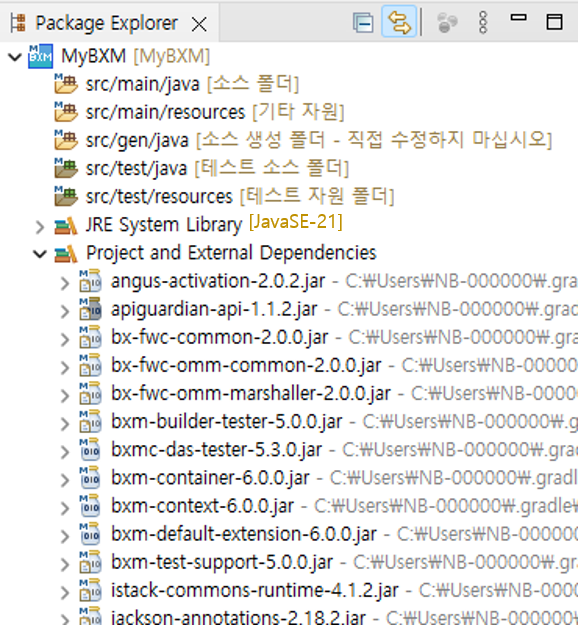The image size is (578, 625).
Task: Click bxm-context-6.0.0.jar icon
Action: pos(90,505)
